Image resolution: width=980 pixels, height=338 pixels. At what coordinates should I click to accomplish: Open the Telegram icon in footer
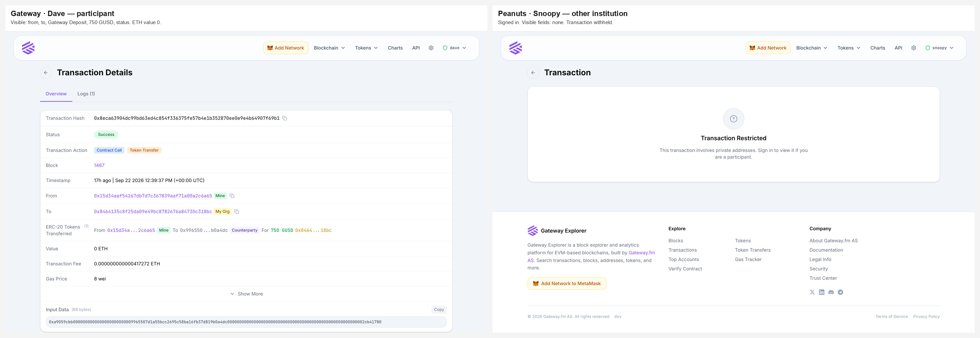840,292
